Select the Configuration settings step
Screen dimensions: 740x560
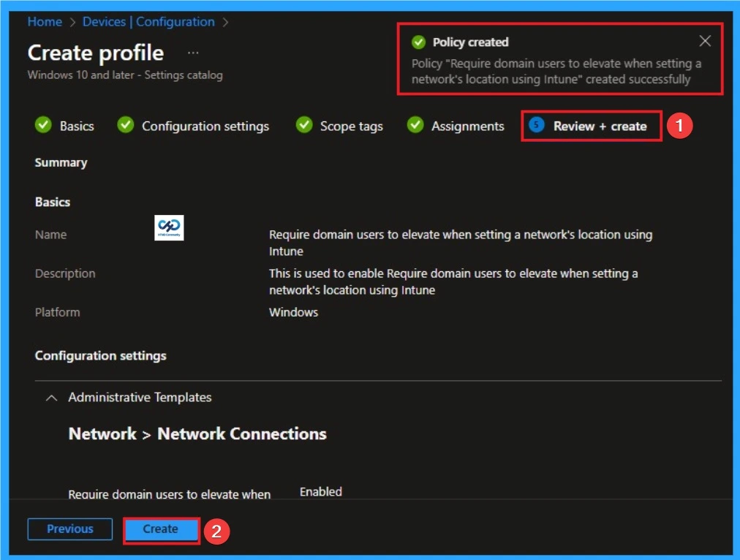(205, 126)
